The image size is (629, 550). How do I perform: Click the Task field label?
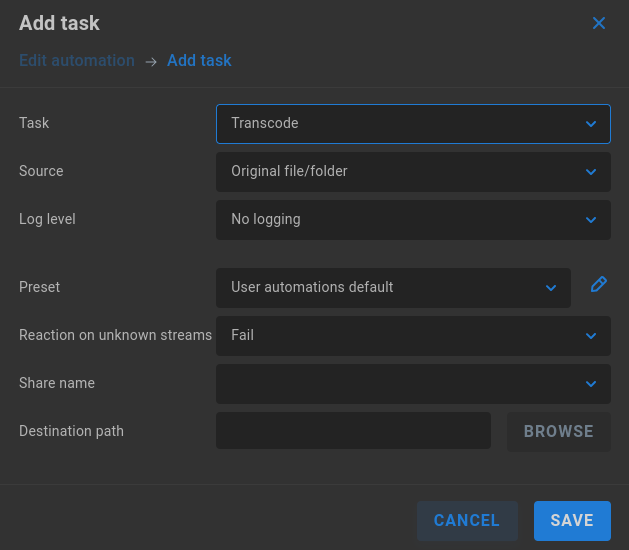coord(34,123)
